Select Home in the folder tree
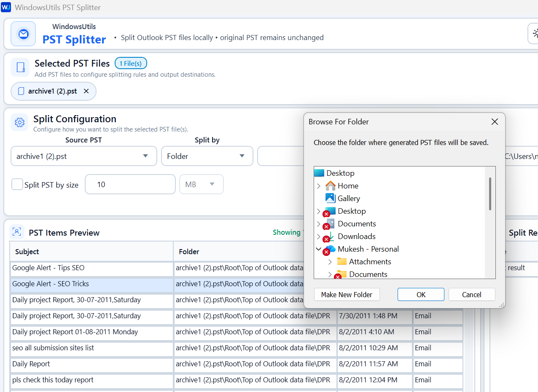The image size is (538, 392). coord(348,185)
